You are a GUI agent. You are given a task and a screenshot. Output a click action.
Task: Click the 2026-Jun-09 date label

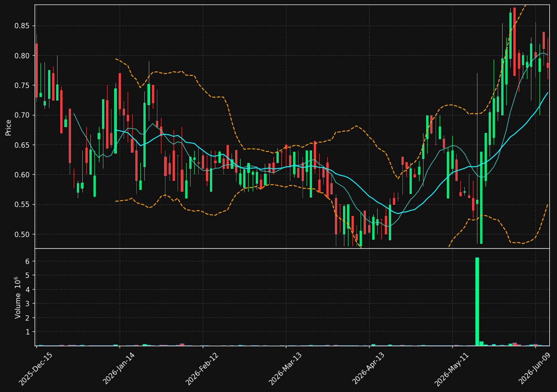tap(535, 369)
